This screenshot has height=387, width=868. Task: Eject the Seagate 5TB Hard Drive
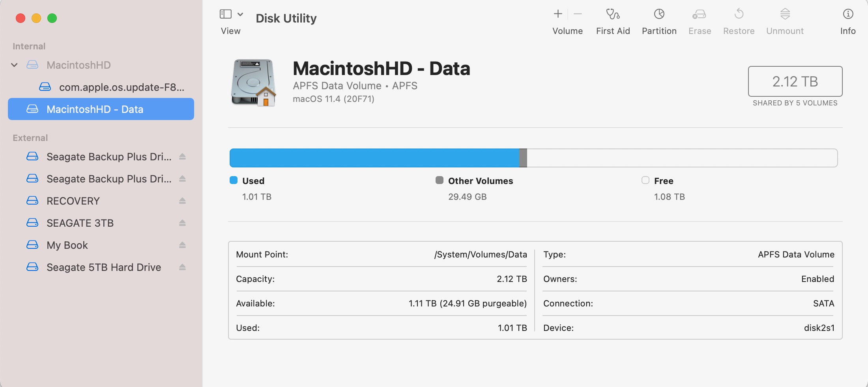point(182,267)
